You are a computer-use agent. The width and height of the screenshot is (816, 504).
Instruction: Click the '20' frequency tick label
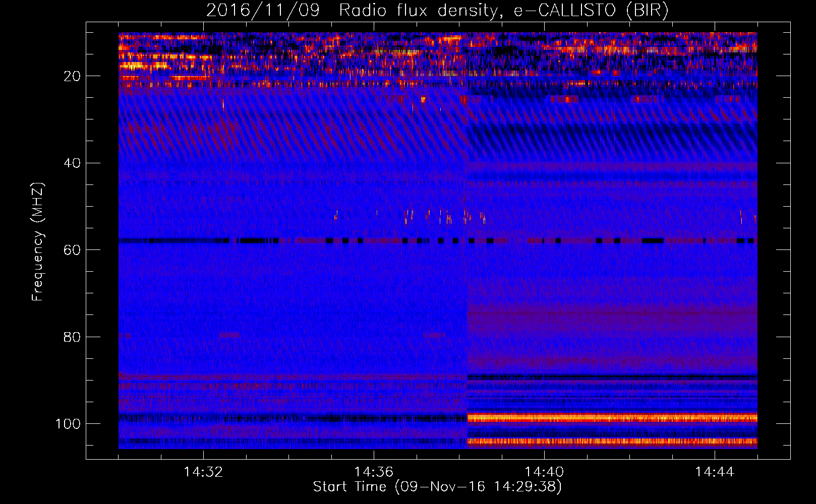(73, 76)
